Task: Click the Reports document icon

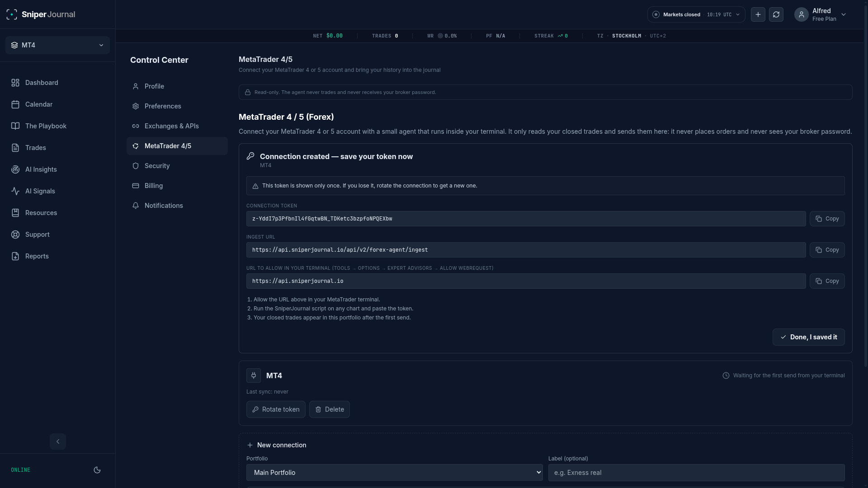Action: (15, 256)
